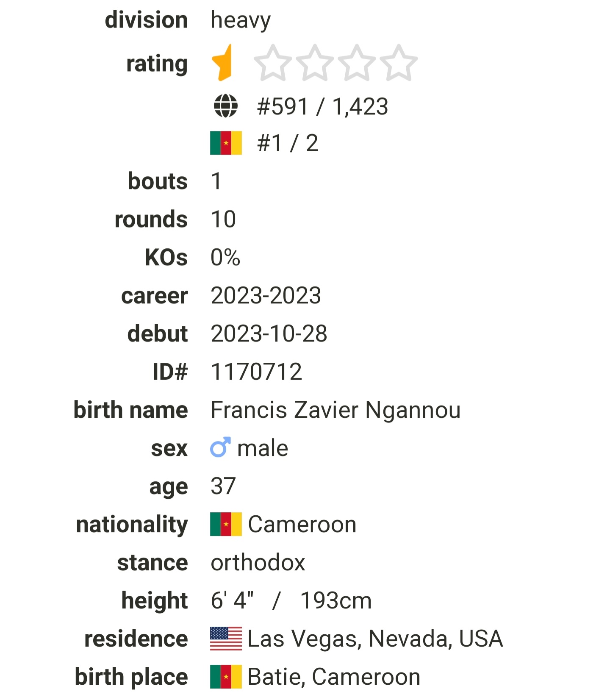
Task: Click the Cameroon nationality text
Action: 302,525
